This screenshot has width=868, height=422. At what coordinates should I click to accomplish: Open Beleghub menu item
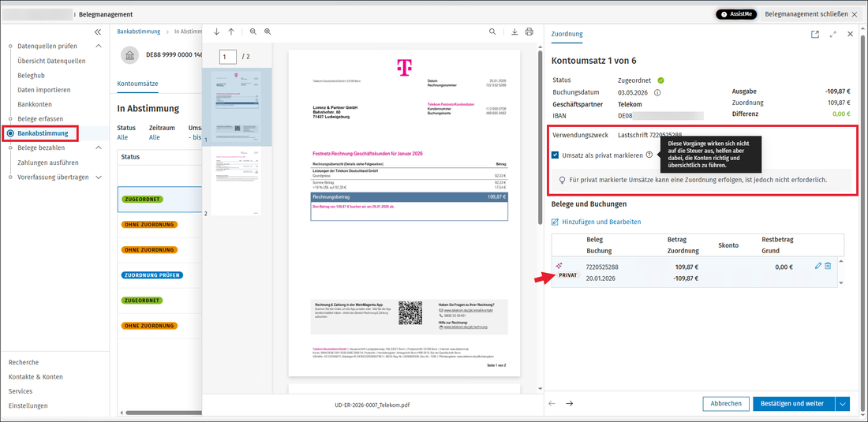[x=31, y=75]
